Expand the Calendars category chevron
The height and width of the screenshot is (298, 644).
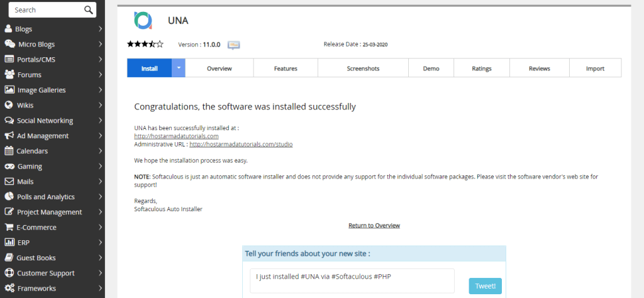pyautogui.click(x=100, y=151)
